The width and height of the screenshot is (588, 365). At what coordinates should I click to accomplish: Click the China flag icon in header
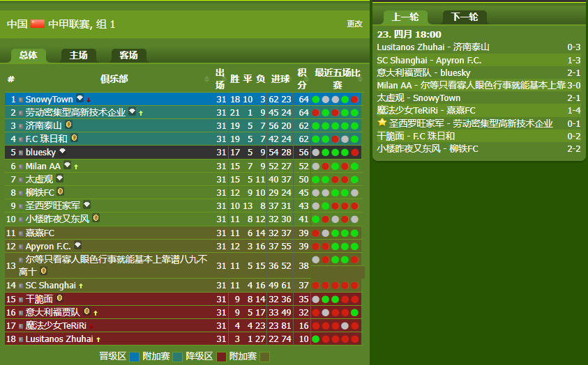(x=38, y=24)
